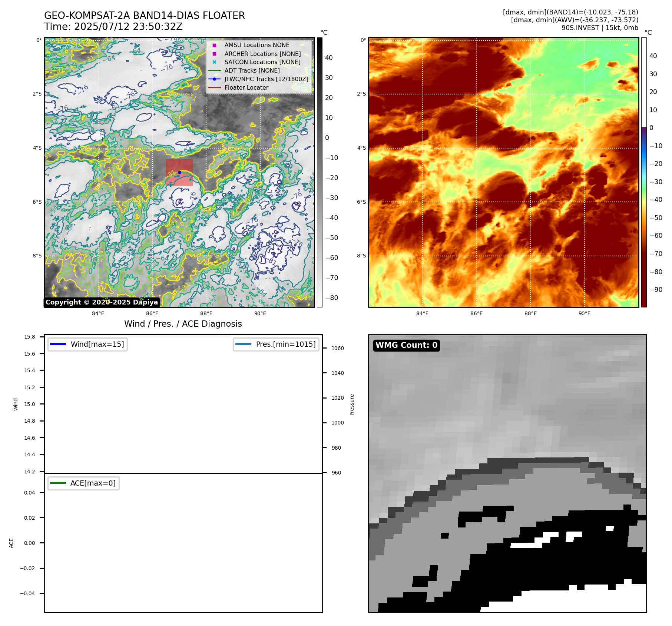Click the 15.8 wind tick value

[x=30, y=337]
